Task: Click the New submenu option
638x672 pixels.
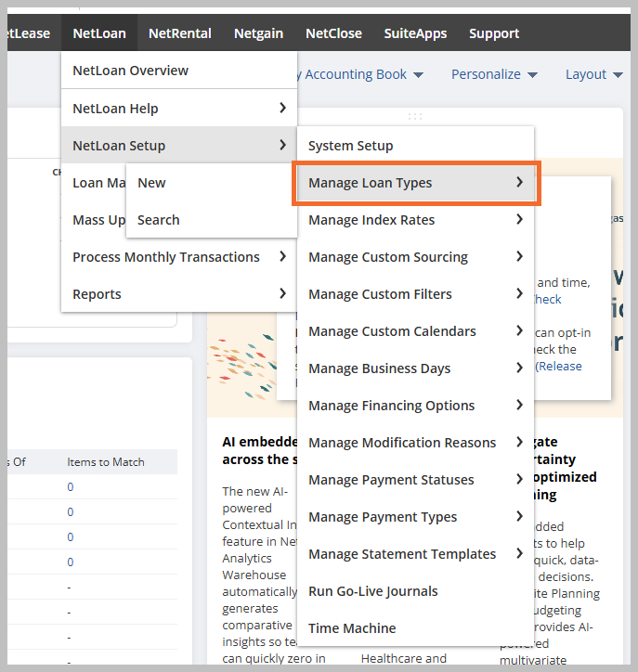Action: tap(212, 183)
